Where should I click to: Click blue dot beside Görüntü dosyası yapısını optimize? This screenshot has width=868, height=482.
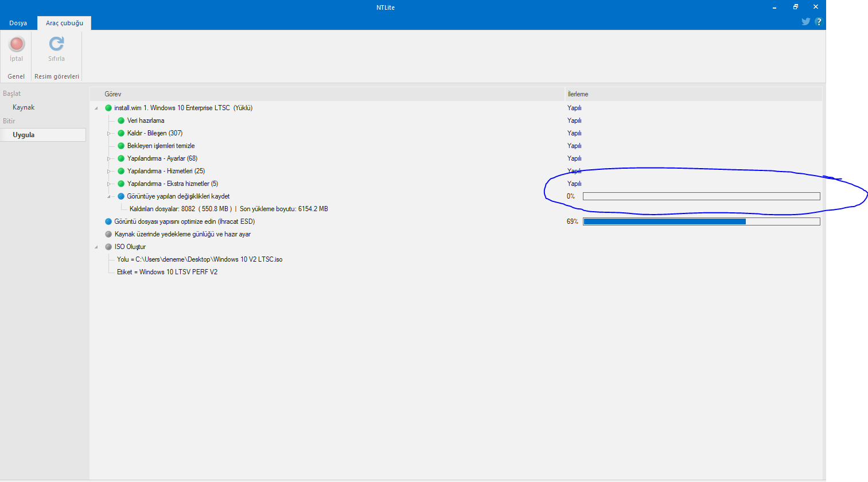108,221
